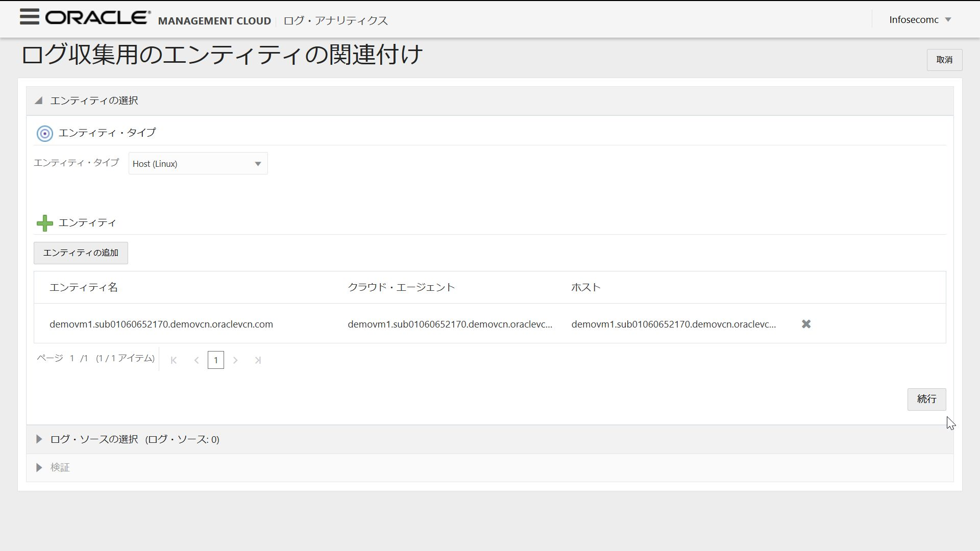This screenshot has width=980, height=551.
Task: Click the 続行 continue button
Action: pyautogui.click(x=926, y=399)
